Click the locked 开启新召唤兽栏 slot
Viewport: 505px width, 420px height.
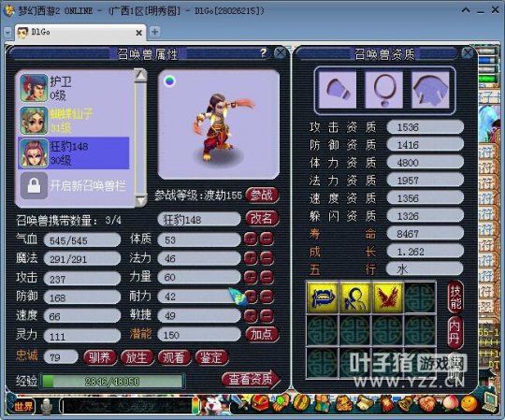point(74,186)
